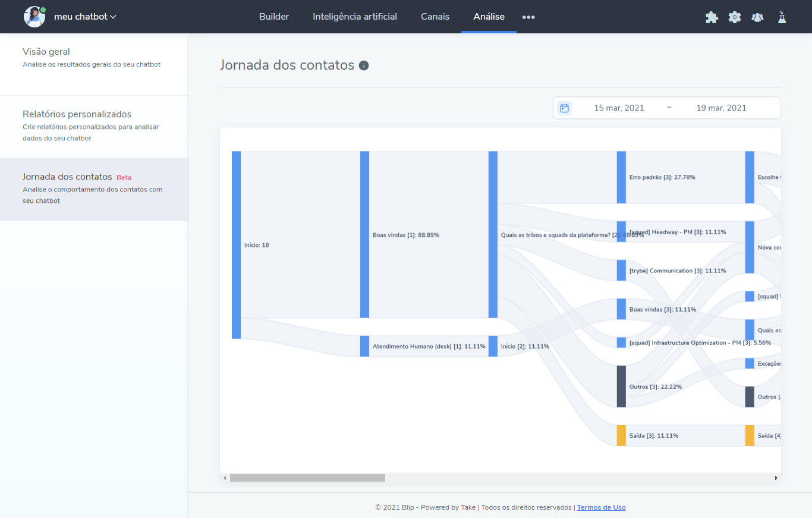Open the start date 15 mar, 2021
The height and width of the screenshot is (518, 812).
point(619,108)
